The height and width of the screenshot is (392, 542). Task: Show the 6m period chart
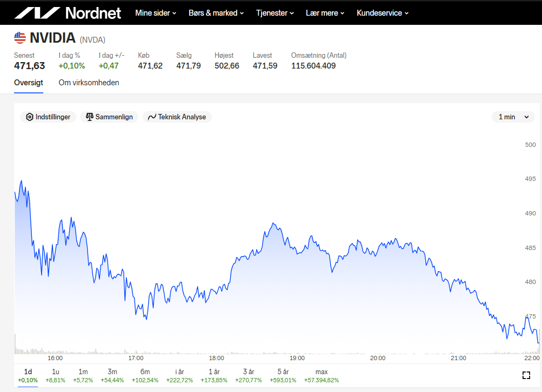coord(145,376)
